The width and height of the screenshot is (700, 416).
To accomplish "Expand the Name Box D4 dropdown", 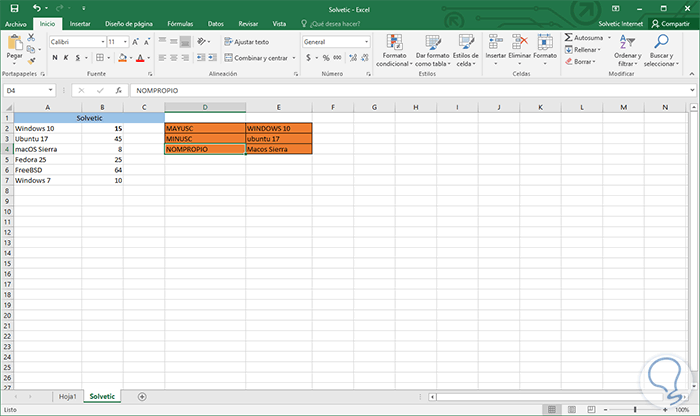I will (x=50, y=90).
